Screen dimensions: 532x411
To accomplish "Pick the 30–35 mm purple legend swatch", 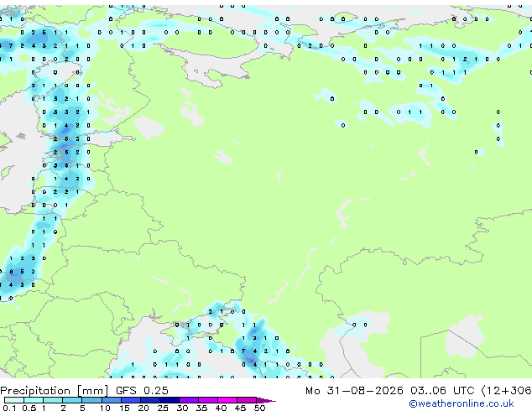I will click(x=189, y=400).
